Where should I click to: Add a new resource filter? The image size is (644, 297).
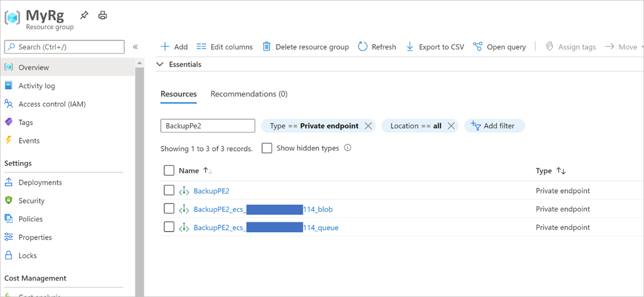click(495, 126)
